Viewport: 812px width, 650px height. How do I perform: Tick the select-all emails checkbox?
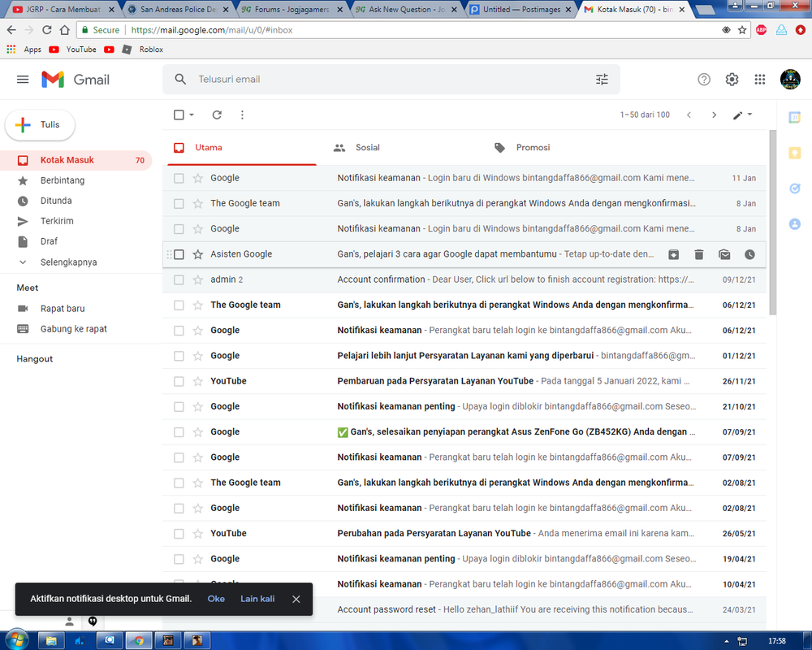(x=179, y=115)
